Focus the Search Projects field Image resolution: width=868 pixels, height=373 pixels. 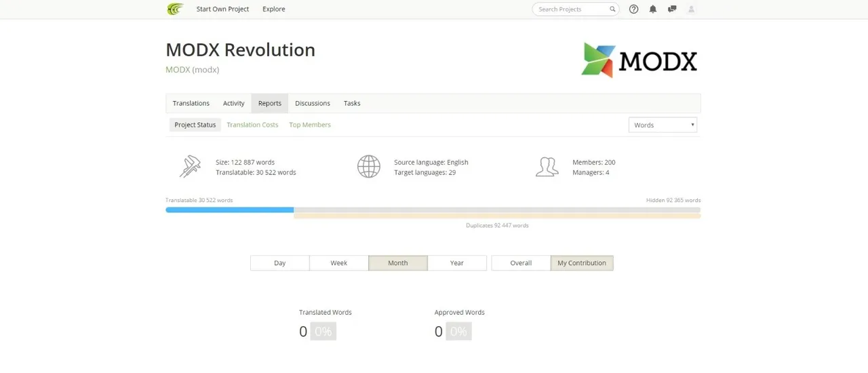click(x=576, y=9)
